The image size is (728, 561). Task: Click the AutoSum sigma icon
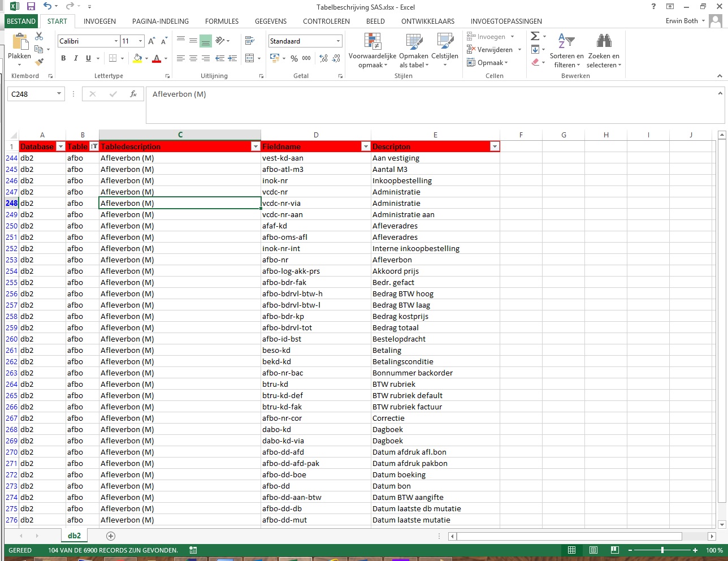[x=534, y=36]
